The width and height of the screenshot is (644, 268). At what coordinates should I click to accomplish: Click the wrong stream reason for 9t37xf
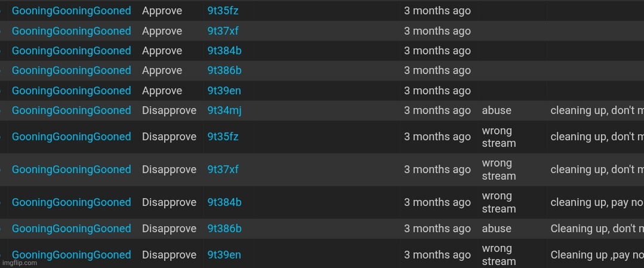(498, 170)
